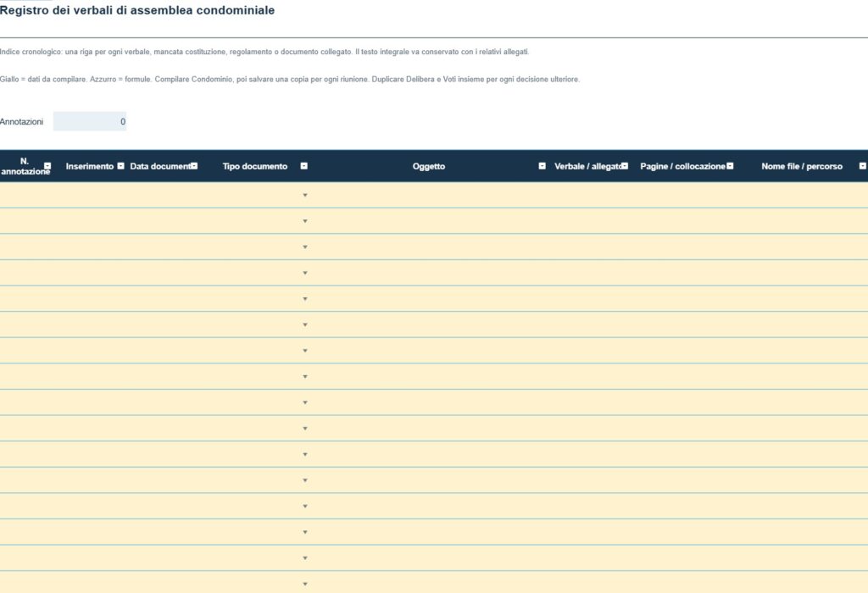Select the title 'Registro dei verbali di assemblea condominiale'
This screenshot has height=593, width=868.
(x=137, y=10)
